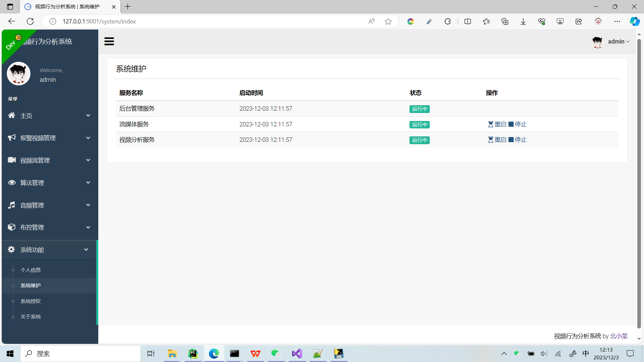This screenshot has height=362, width=644.
Task: Open browser settings ellipsis menu
Action: click(x=617, y=21)
